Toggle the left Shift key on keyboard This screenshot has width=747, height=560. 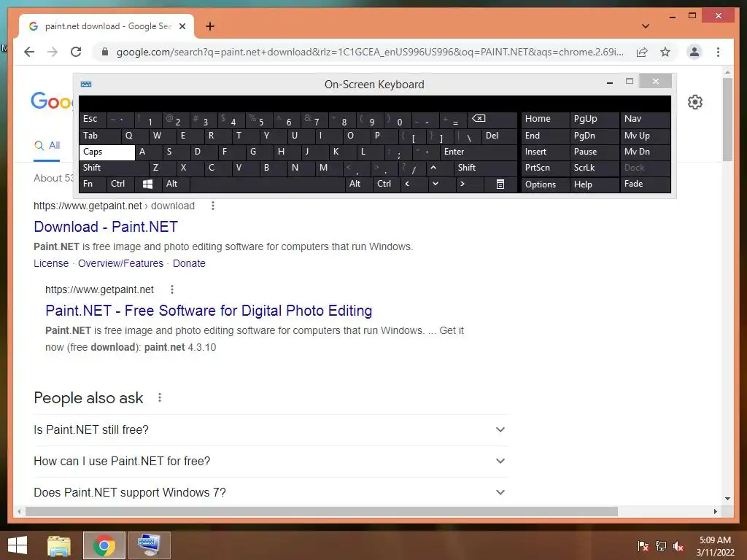pyautogui.click(x=114, y=168)
